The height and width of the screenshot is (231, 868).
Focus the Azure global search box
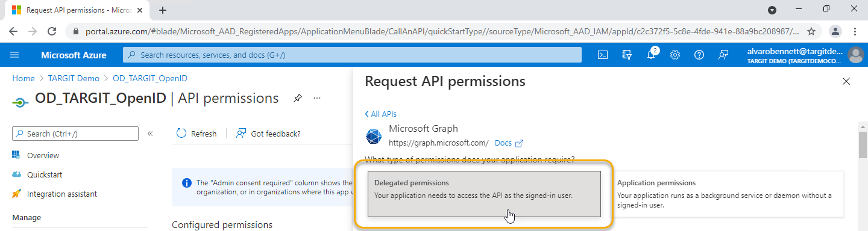(353, 55)
